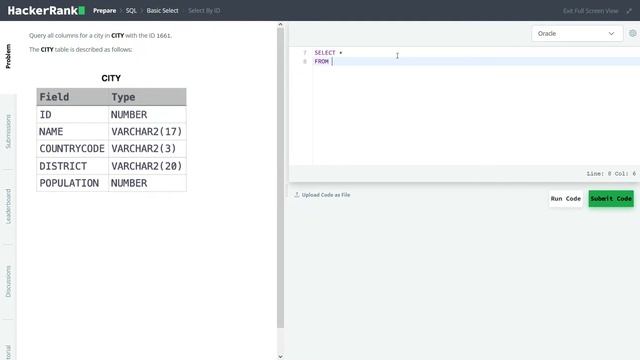
Task: Place cursor on the FROM line
Action: 477,62
